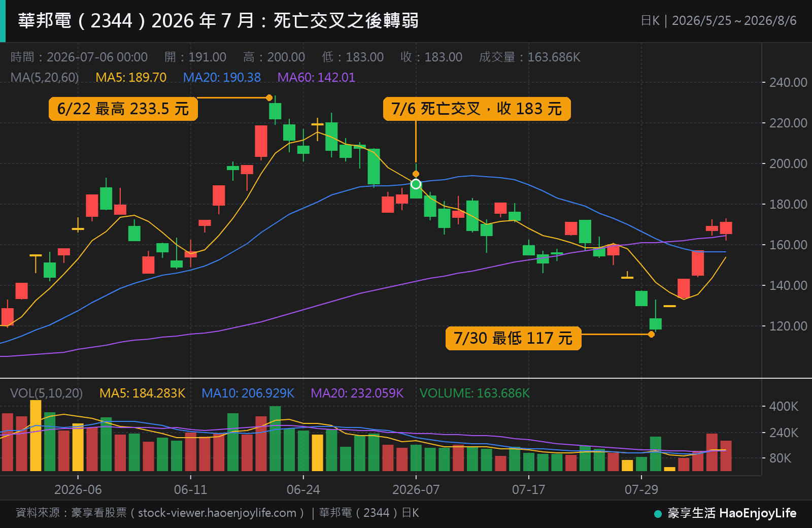Select the MA5: 189.70 legend value
The image size is (812, 528).
point(131,78)
